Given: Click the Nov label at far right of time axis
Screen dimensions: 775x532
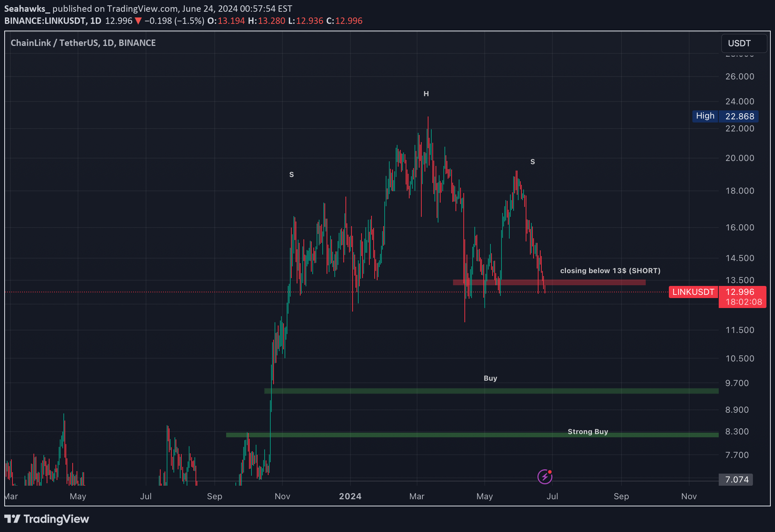Looking at the screenshot, I should pos(689,496).
